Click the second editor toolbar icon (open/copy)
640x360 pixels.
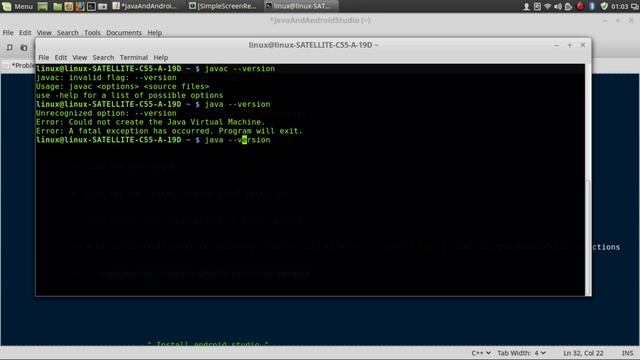click(24, 48)
